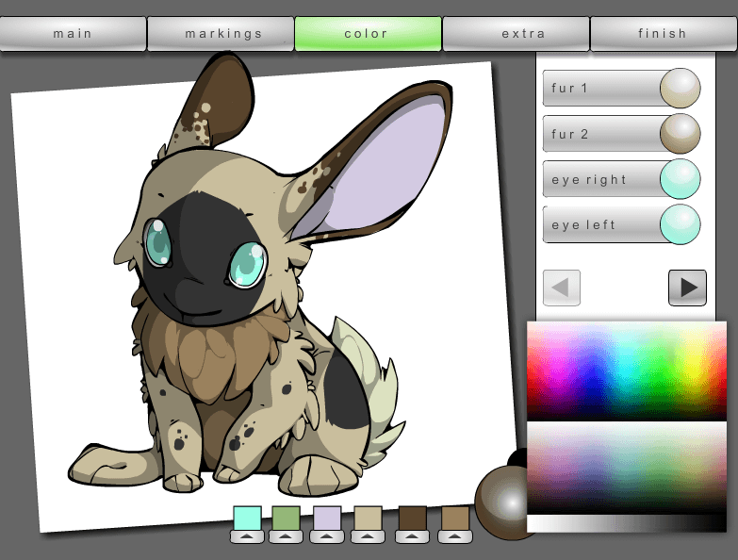Click arrow under the light brown swatch
Screen dimensions: 738x560
pos(454,536)
